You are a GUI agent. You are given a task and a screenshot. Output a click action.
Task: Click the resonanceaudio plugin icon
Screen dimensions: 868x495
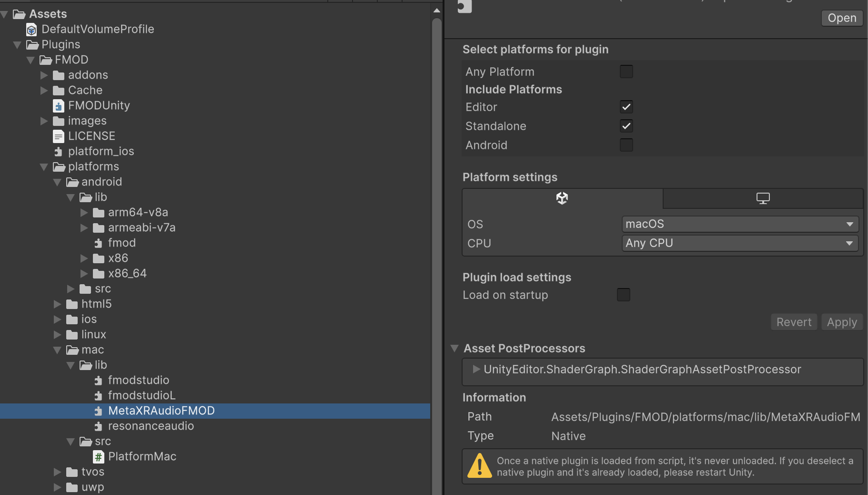[x=98, y=426]
